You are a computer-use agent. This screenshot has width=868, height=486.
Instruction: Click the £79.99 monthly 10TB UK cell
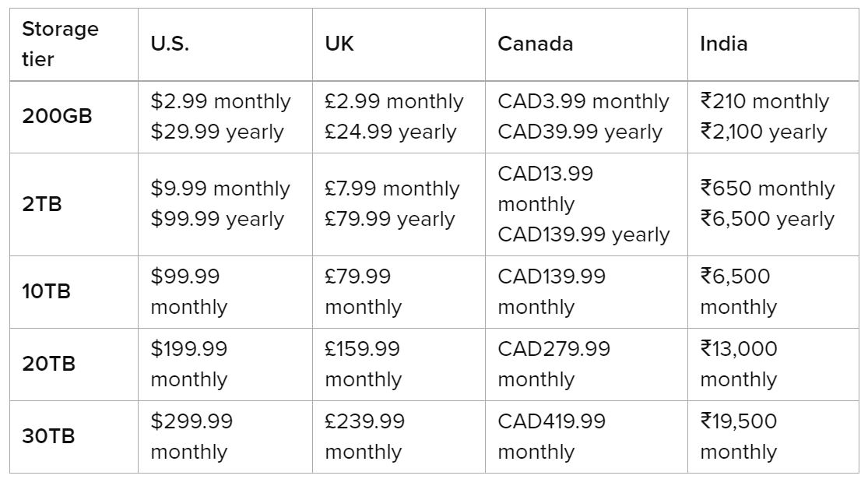[363, 291]
